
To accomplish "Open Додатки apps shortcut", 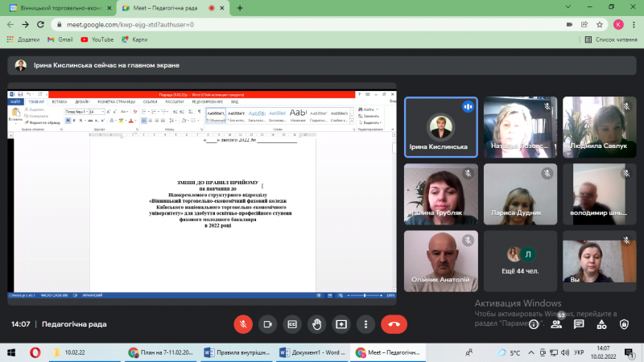I will point(23,39).
